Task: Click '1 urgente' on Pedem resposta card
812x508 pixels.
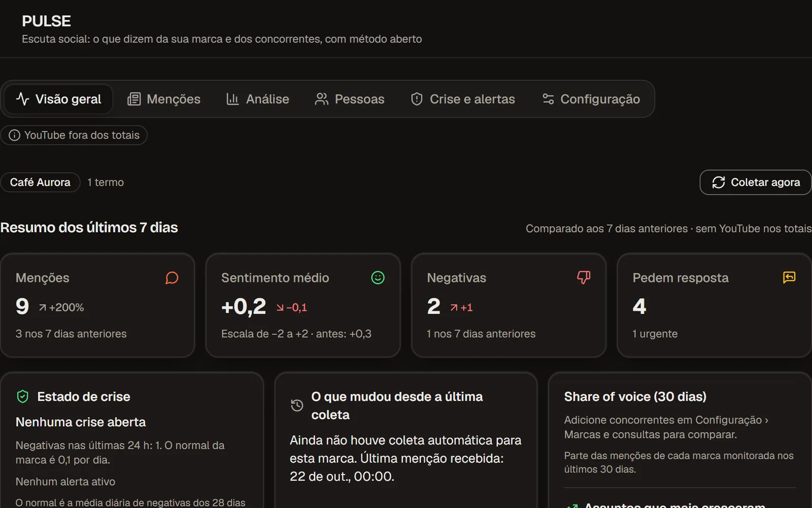Action: coord(655,334)
